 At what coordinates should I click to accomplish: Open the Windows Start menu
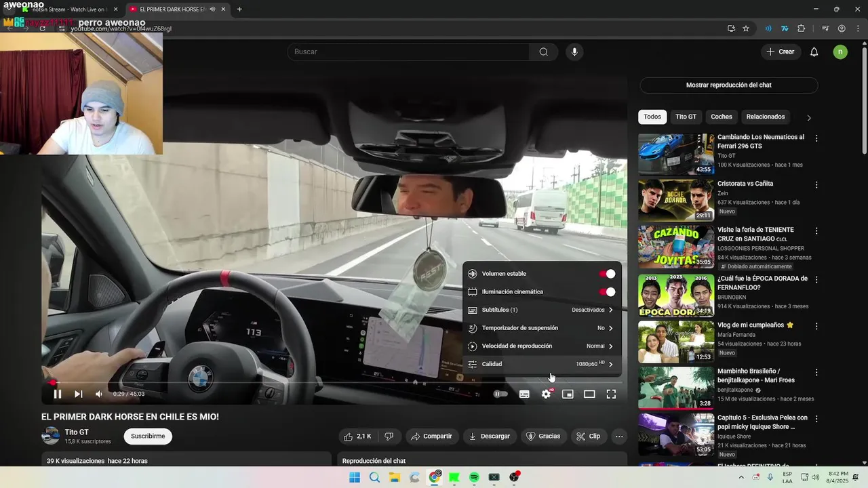click(355, 478)
